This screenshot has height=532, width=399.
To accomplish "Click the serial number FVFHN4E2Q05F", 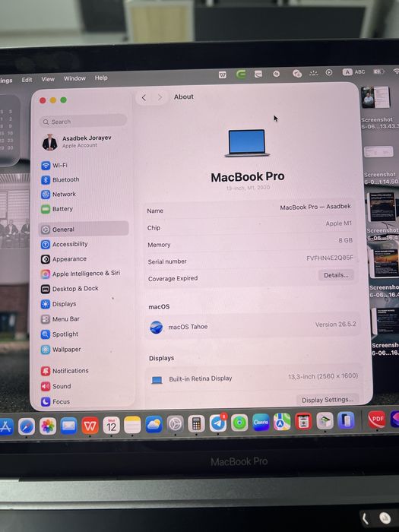I will pos(329,258).
